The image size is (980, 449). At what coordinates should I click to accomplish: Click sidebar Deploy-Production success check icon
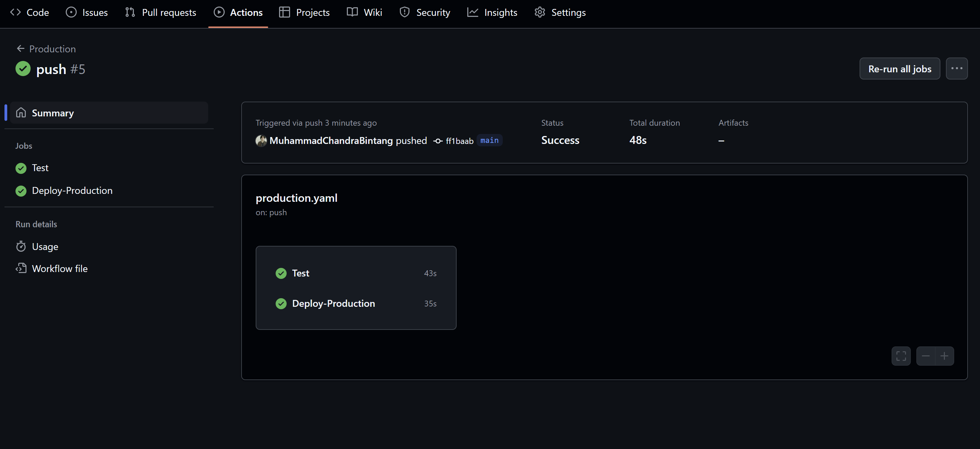pyautogui.click(x=21, y=191)
